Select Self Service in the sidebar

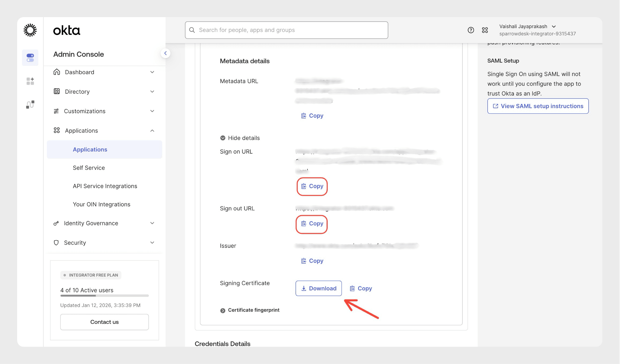[x=89, y=168]
